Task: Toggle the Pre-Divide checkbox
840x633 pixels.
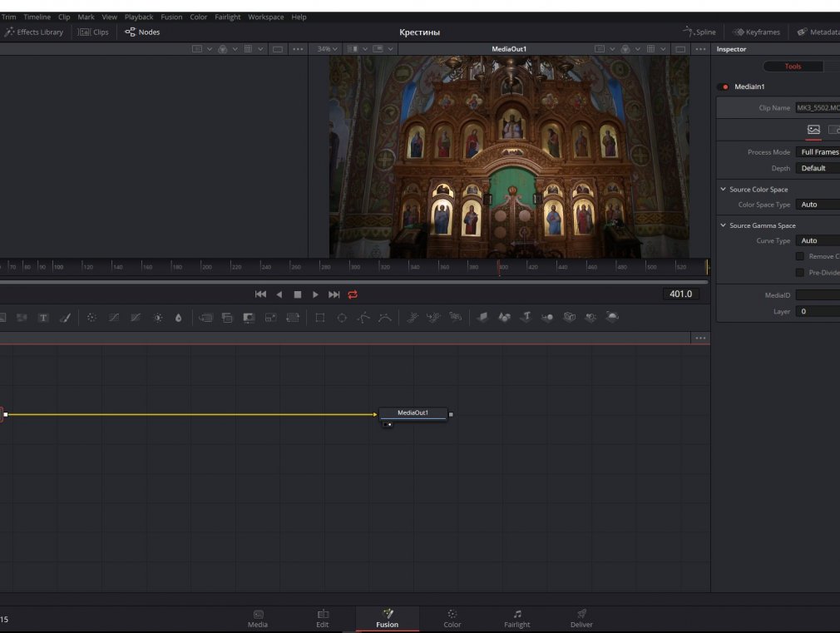Action: point(800,273)
